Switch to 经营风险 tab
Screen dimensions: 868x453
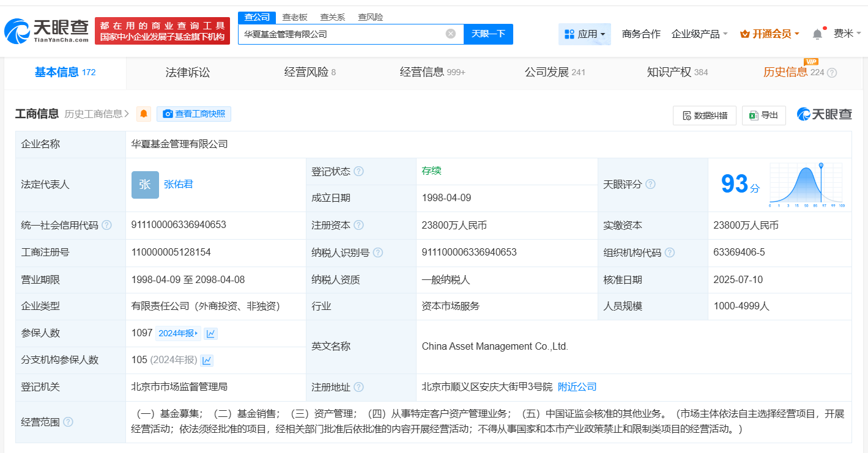[x=310, y=73]
